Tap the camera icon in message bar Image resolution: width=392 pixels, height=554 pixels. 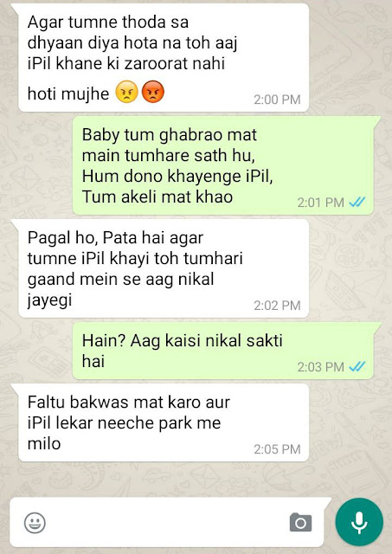click(300, 522)
